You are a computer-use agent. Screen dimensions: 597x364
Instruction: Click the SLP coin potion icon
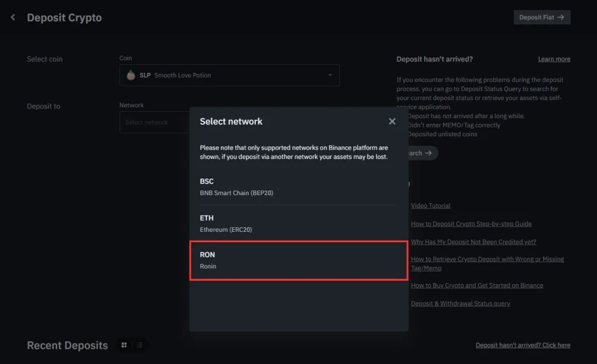[x=131, y=75]
